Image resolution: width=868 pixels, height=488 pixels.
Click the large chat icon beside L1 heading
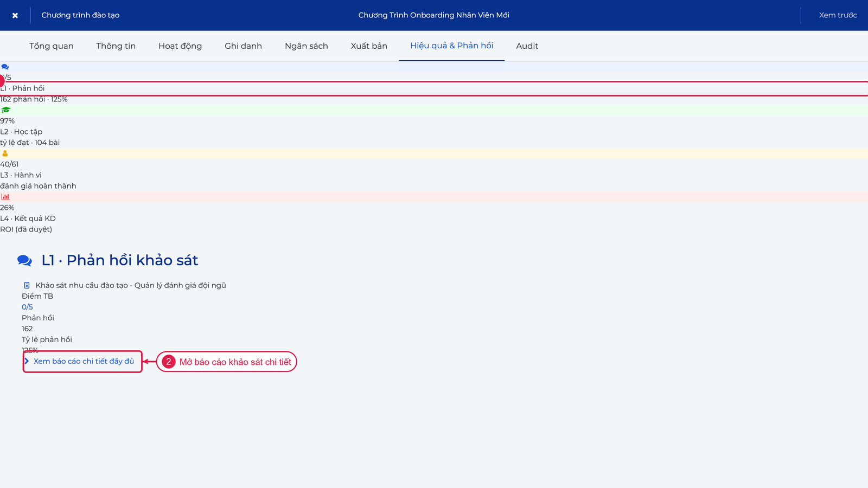24,261
